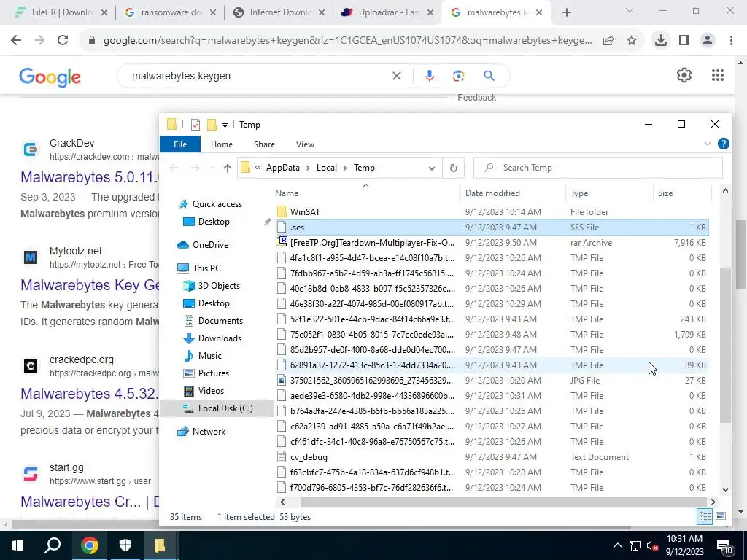Customize Quick Access Toolbar dropdown
The height and width of the screenshot is (560, 747).
point(225,125)
